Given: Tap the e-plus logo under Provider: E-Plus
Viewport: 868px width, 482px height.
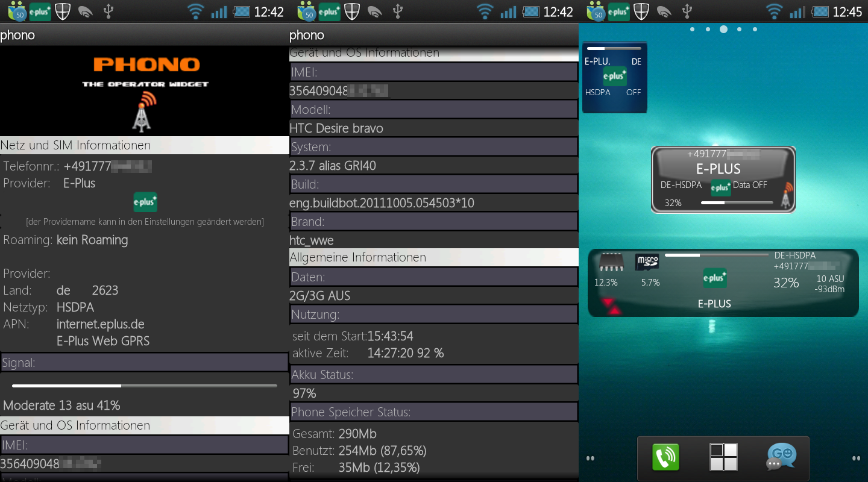Looking at the screenshot, I should [x=145, y=202].
